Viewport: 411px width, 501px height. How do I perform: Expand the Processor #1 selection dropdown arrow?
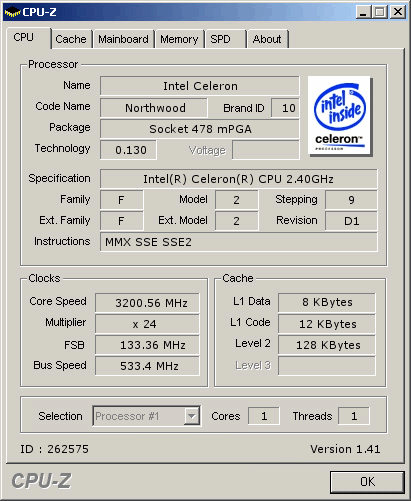pos(192,416)
